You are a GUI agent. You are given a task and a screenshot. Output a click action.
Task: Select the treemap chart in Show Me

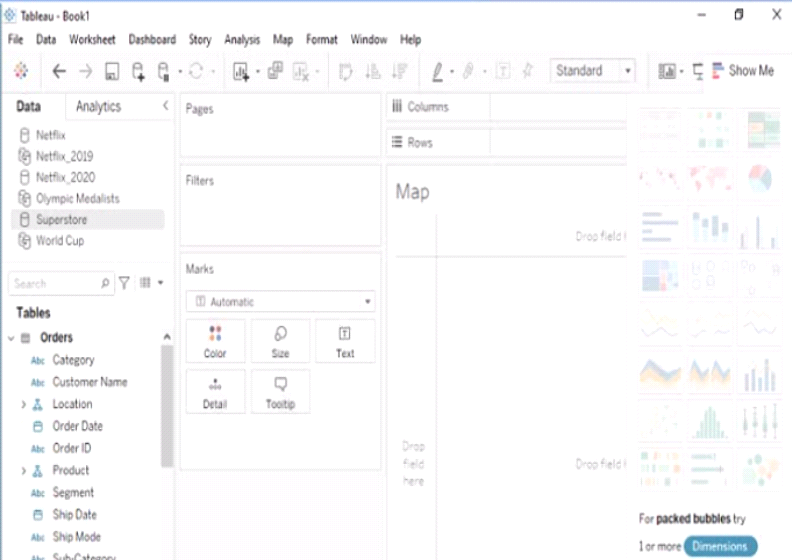[660, 276]
